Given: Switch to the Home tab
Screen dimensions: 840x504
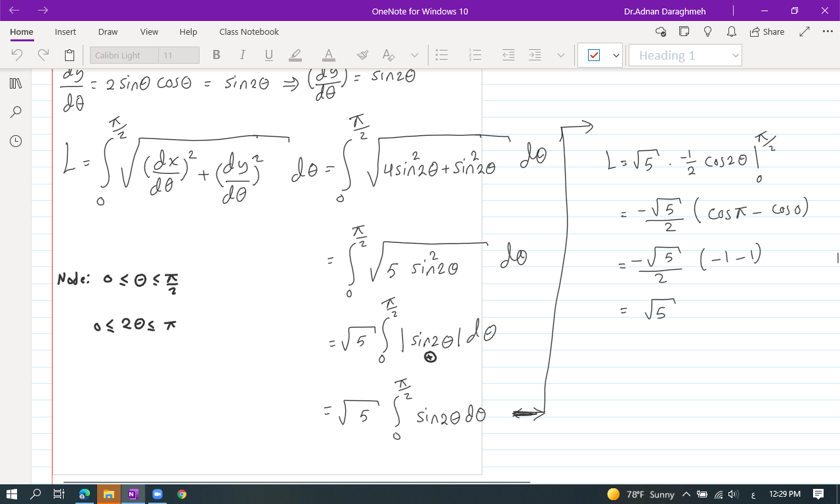Looking at the screenshot, I should (22, 31).
